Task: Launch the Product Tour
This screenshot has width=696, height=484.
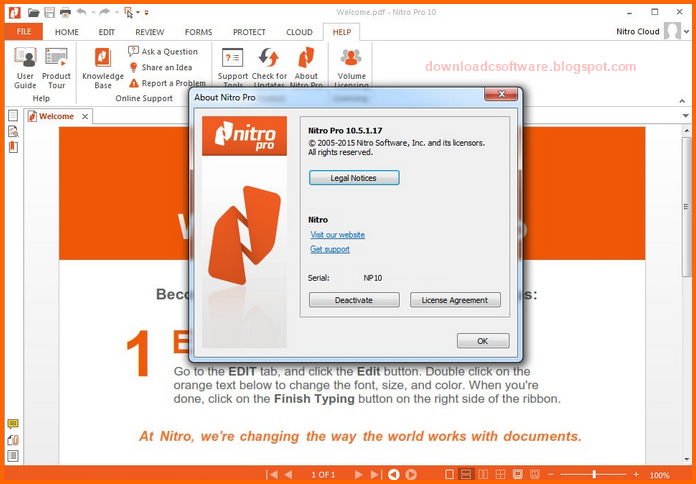Action: click(x=56, y=68)
